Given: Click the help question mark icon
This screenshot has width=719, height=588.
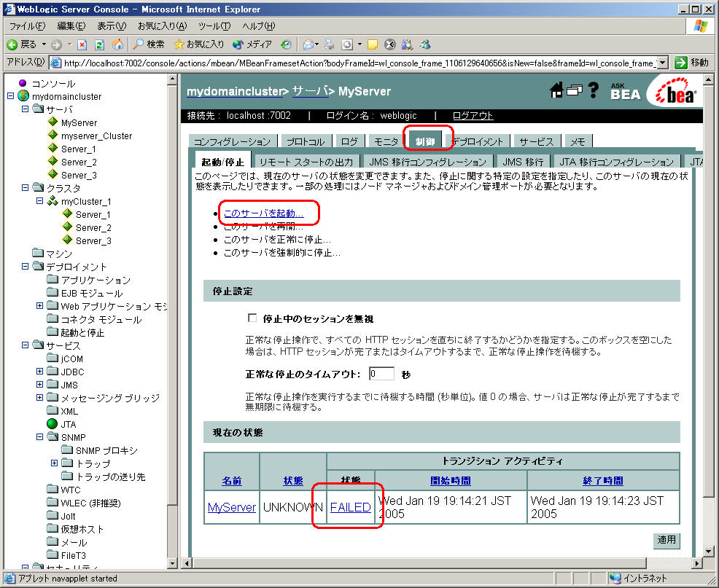Looking at the screenshot, I should 594,90.
